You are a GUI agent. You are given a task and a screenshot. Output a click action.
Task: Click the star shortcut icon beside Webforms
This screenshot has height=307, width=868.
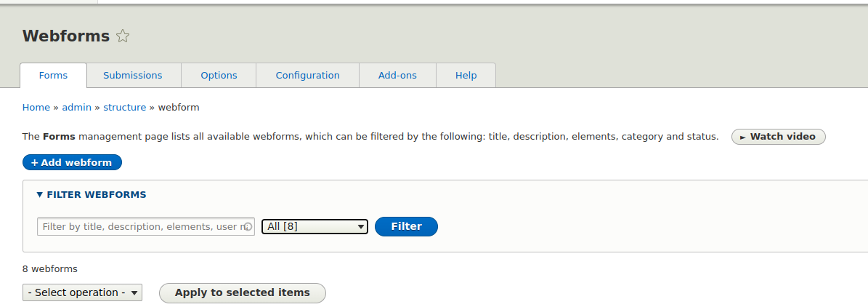point(123,36)
